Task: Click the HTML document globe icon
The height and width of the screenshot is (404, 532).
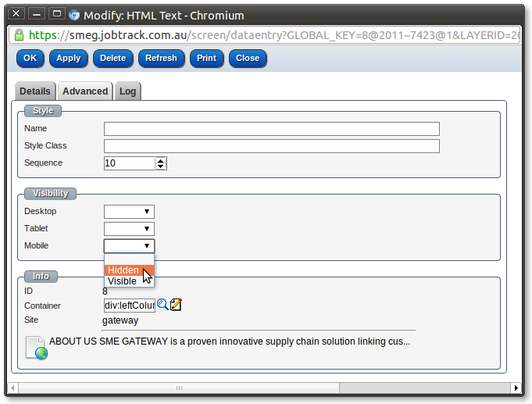Action: tap(36, 348)
